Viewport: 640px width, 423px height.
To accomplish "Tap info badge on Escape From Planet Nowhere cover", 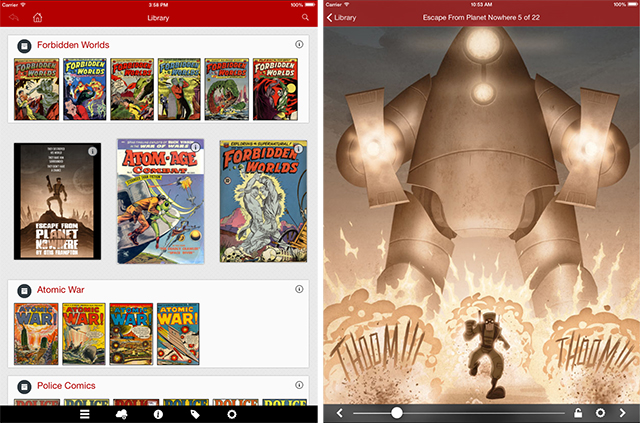I will tap(93, 151).
